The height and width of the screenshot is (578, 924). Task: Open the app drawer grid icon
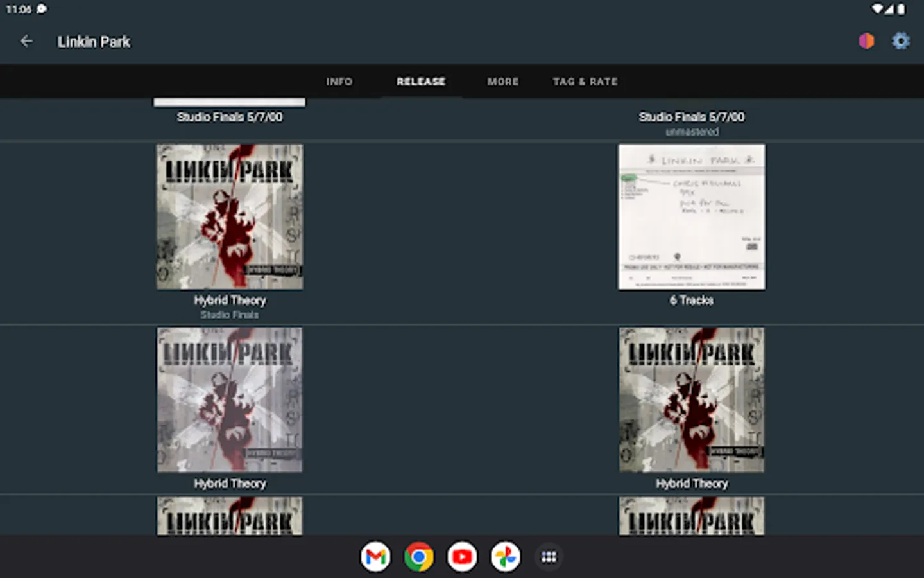(549, 557)
